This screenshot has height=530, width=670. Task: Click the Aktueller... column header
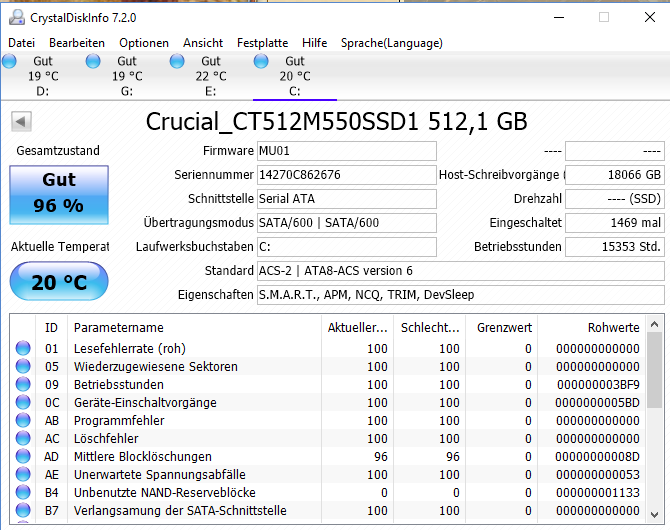(357, 327)
